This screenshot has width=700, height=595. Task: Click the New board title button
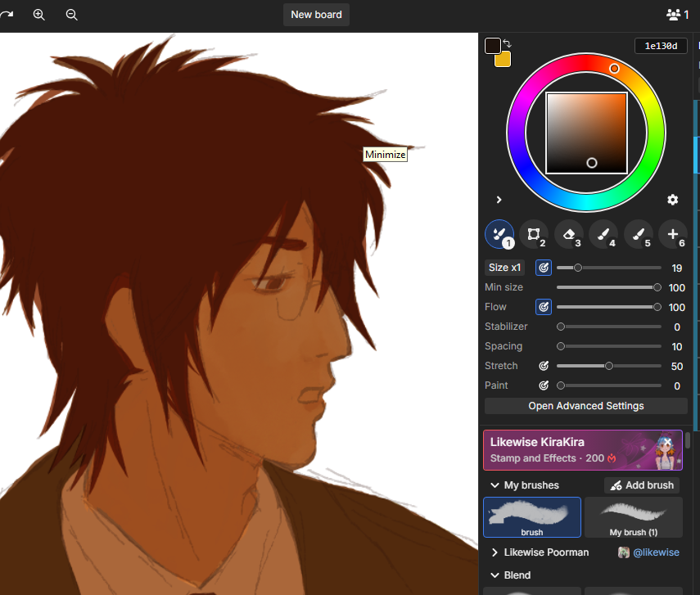pos(316,15)
